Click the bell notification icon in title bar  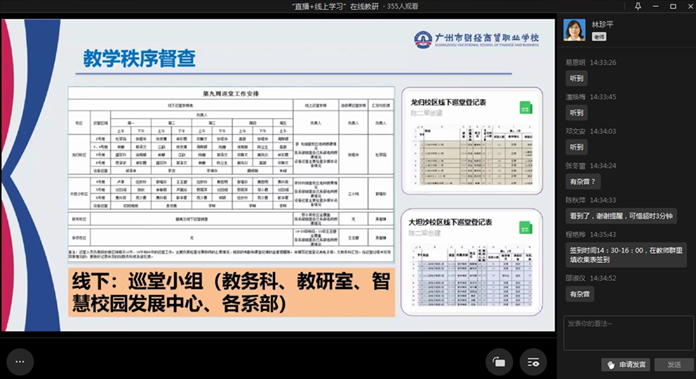pos(638,6)
